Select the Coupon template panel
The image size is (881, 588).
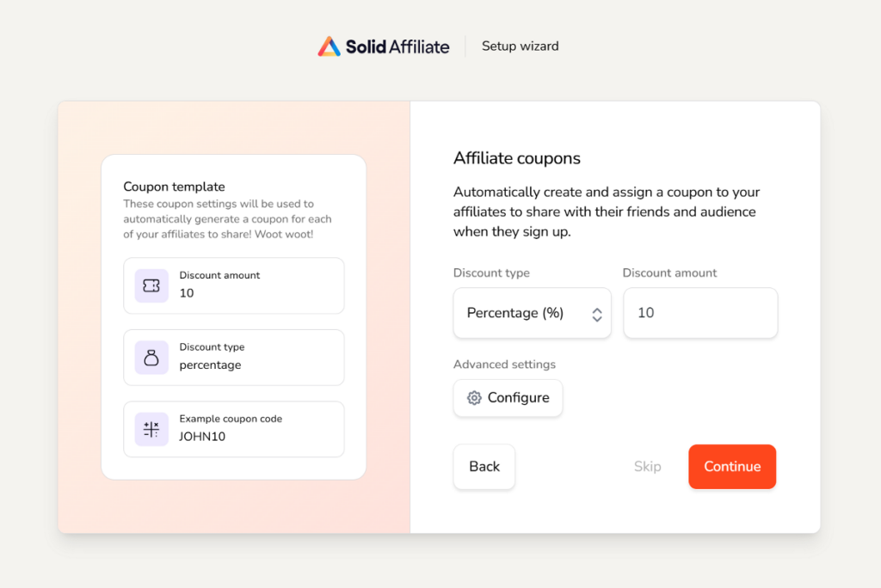click(x=234, y=316)
